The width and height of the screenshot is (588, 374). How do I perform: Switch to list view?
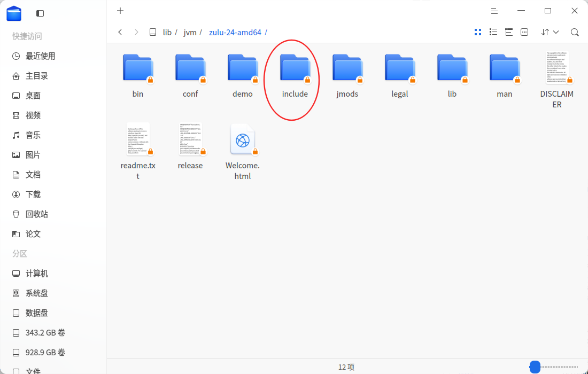coord(493,32)
